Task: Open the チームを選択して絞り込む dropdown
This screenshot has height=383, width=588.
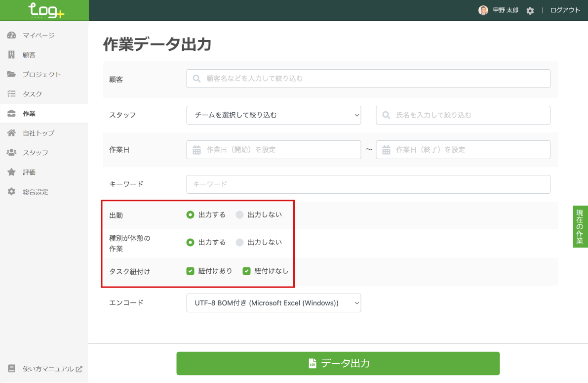Action: tap(274, 115)
